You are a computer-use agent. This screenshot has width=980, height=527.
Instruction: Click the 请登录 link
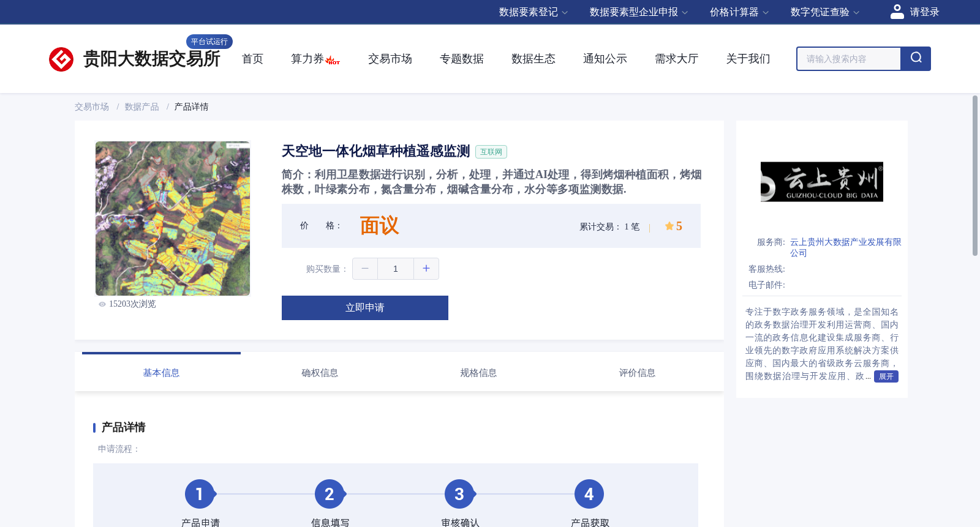[924, 12]
